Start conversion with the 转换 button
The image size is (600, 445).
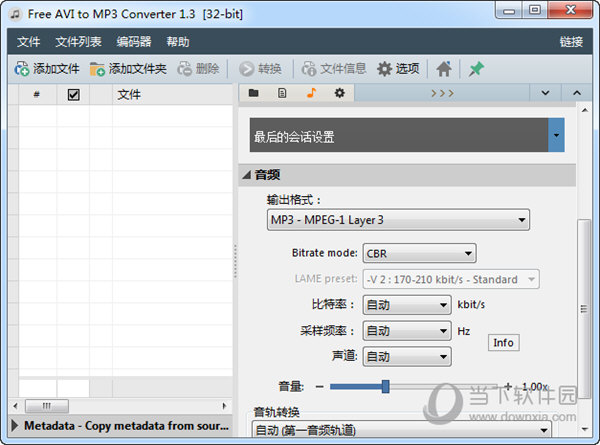pos(260,69)
